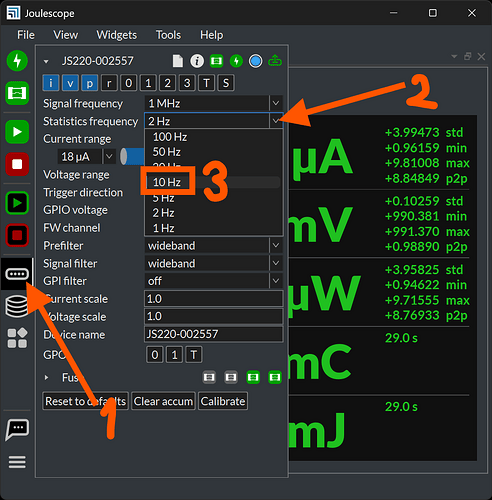Click the Calibrate button
The height and width of the screenshot is (500, 492).
point(223,401)
